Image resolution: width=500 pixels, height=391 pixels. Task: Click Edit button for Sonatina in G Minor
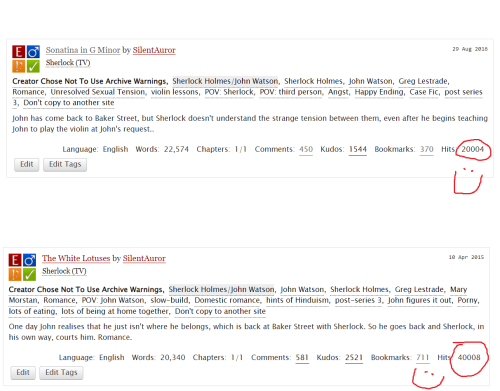click(27, 164)
